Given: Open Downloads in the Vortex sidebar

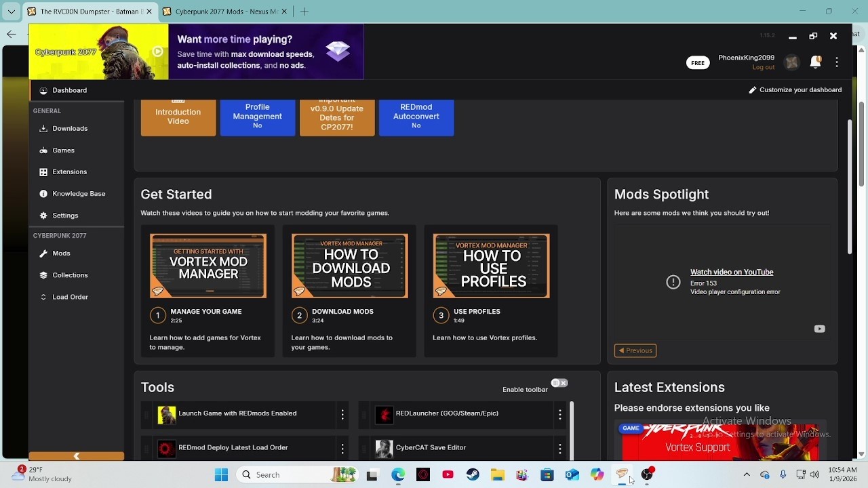Looking at the screenshot, I should point(76,128).
